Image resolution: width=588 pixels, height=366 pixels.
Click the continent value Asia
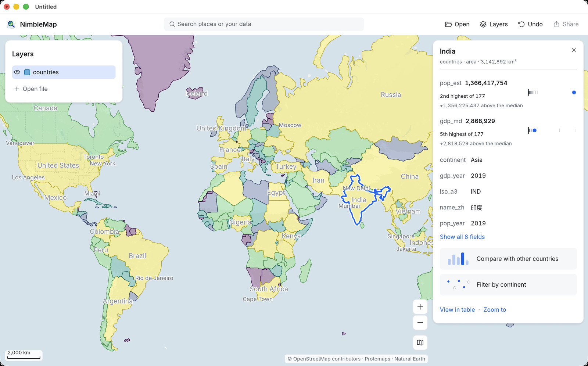(x=477, y=160)
